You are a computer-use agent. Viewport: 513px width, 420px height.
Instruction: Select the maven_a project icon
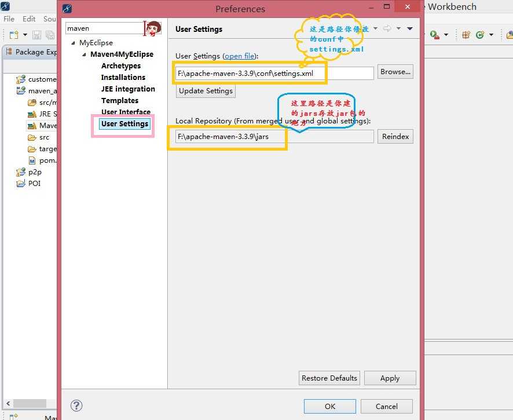click(21, 90)
